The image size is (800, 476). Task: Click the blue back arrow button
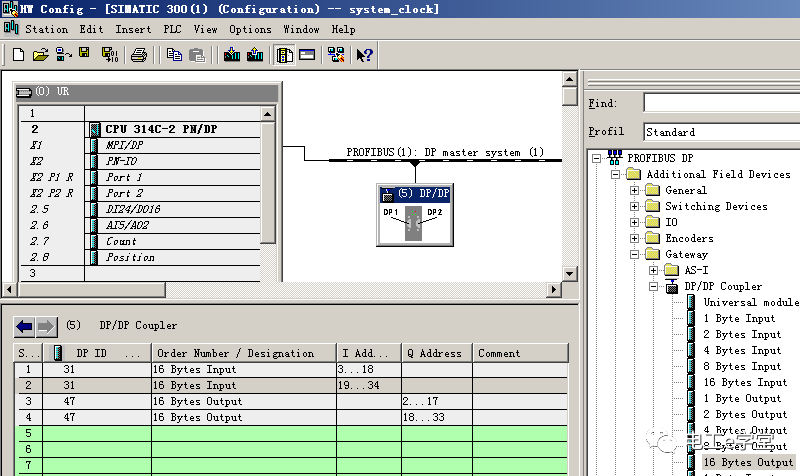tap(24, 326)
